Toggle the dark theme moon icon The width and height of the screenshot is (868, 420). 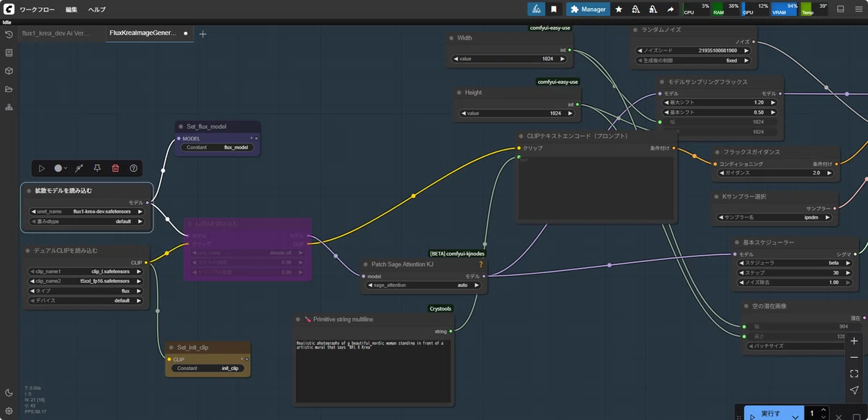[x=9, y=392]
